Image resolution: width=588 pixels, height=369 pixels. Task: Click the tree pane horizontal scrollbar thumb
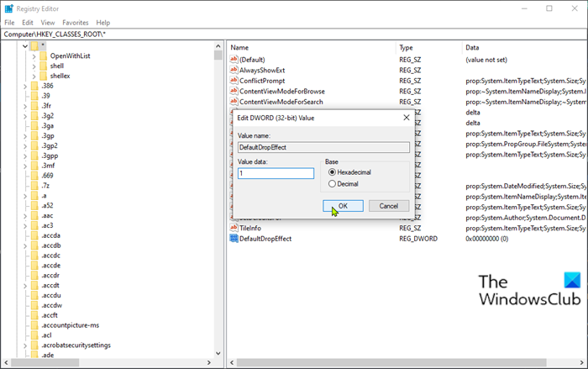45,362
